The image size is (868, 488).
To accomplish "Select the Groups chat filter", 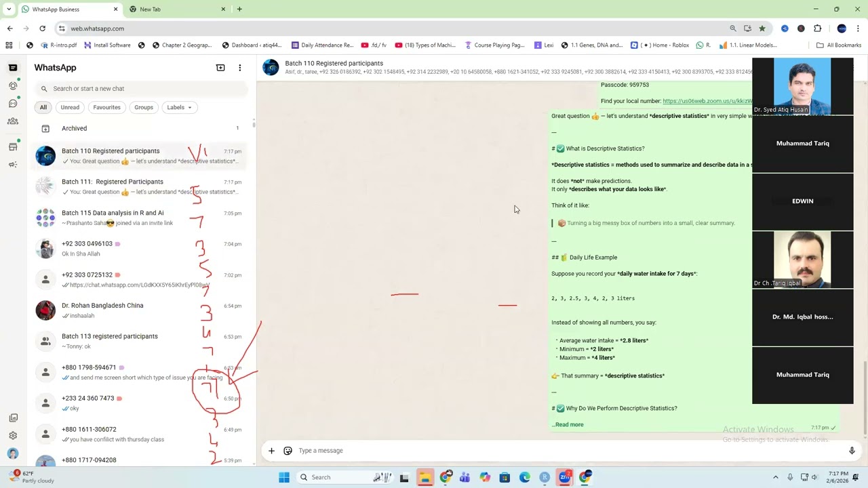I will [144, 107].
